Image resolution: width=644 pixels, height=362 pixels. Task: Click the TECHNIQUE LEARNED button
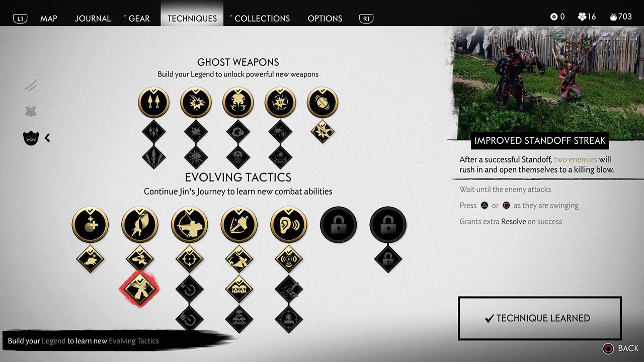point(540,318)
